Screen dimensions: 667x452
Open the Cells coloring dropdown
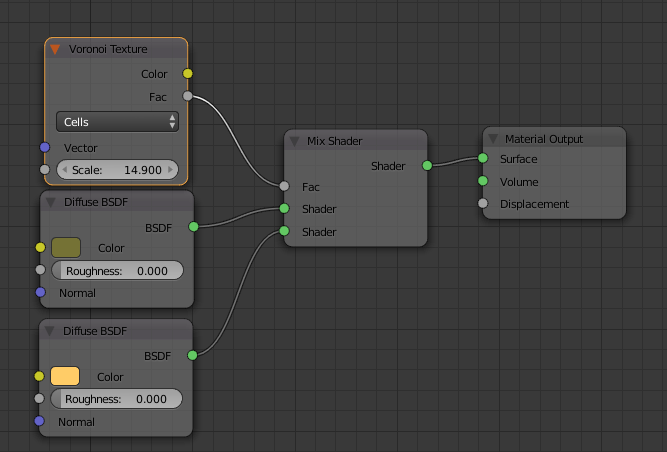click(117, 122)
